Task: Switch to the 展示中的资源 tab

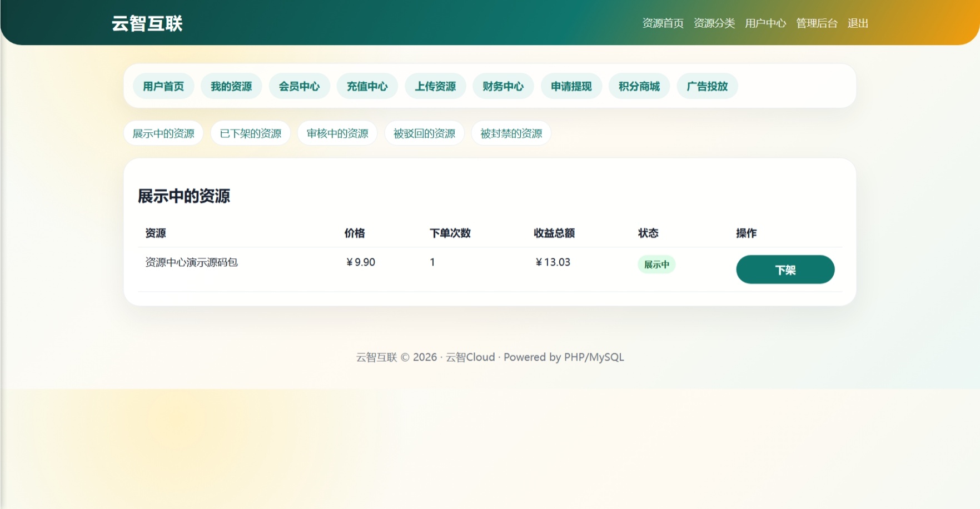Action: [x=163, y=133]
